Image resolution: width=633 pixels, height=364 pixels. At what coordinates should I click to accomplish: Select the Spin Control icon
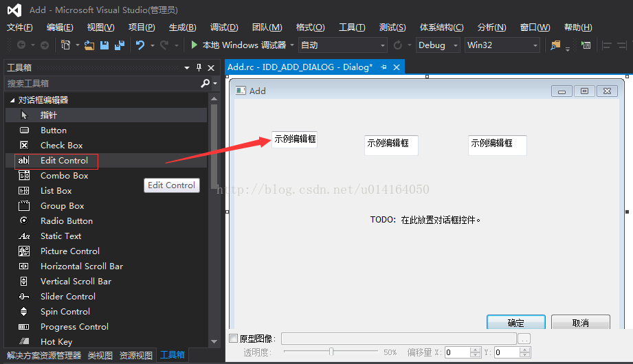pos(24,312)
